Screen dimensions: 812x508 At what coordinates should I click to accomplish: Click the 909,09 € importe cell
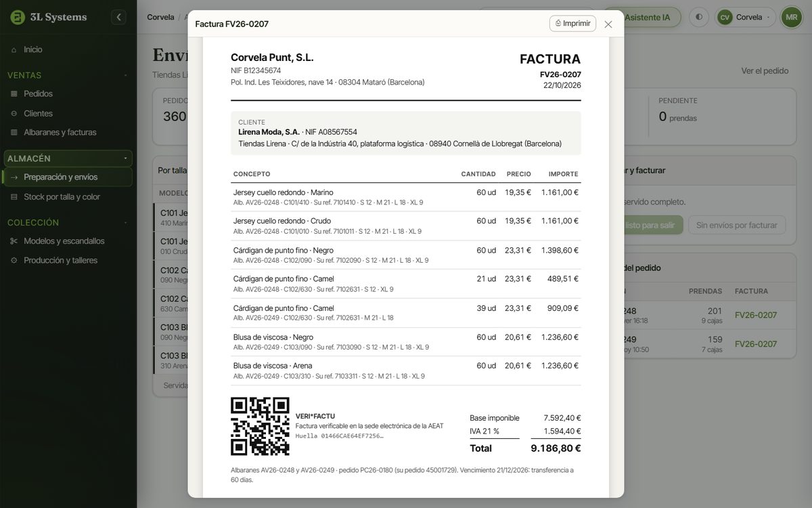[x=563, y=308]
